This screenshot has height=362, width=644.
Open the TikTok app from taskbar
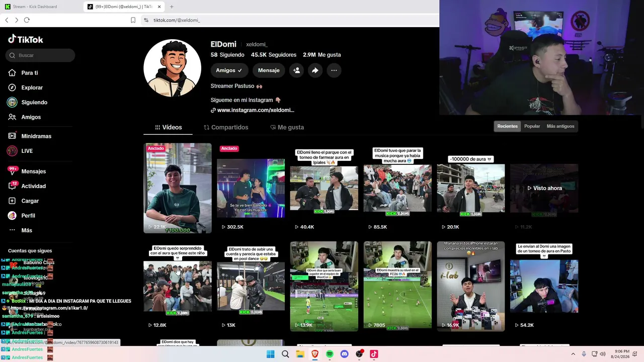coord(374,354)
